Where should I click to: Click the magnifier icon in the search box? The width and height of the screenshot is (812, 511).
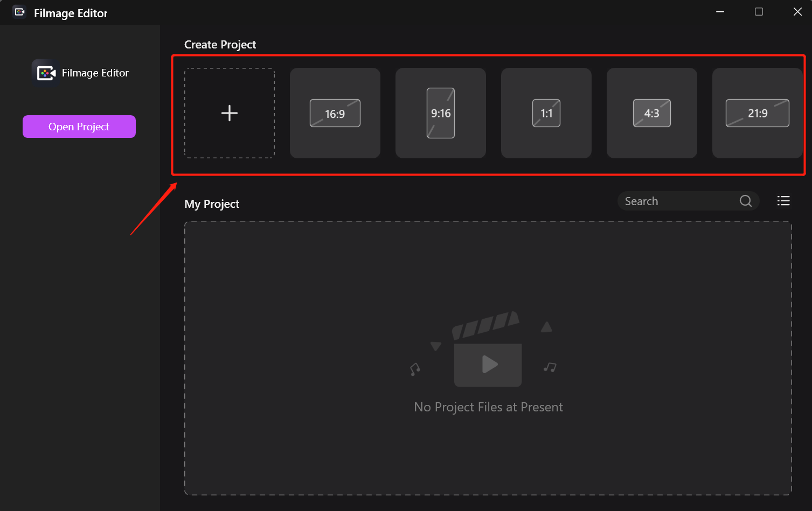745,201
